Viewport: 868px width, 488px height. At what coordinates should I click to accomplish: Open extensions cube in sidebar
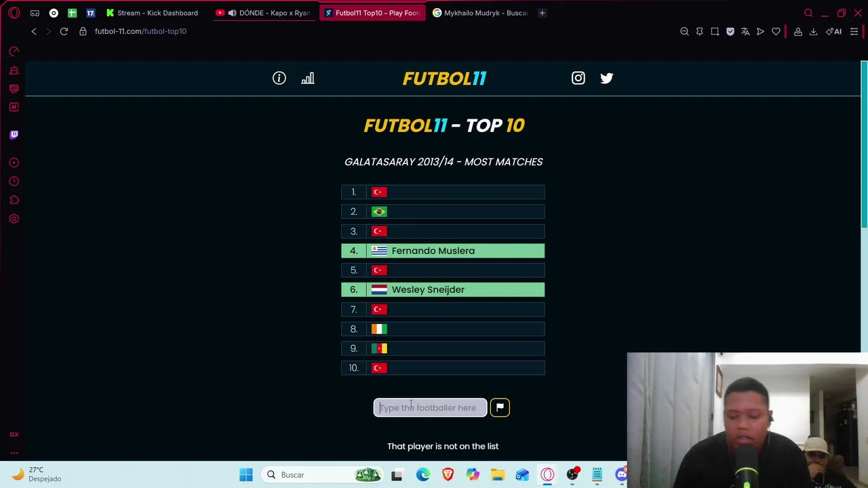14,200
